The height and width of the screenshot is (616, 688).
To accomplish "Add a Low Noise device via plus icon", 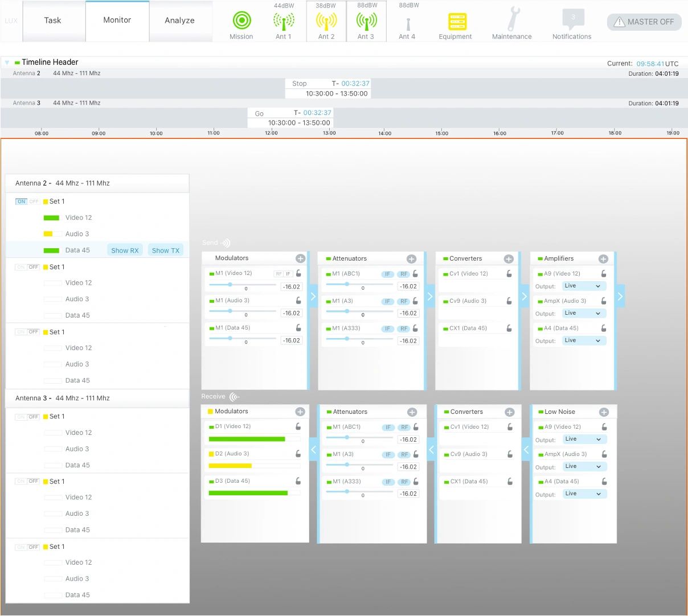I will pos(604,412).
